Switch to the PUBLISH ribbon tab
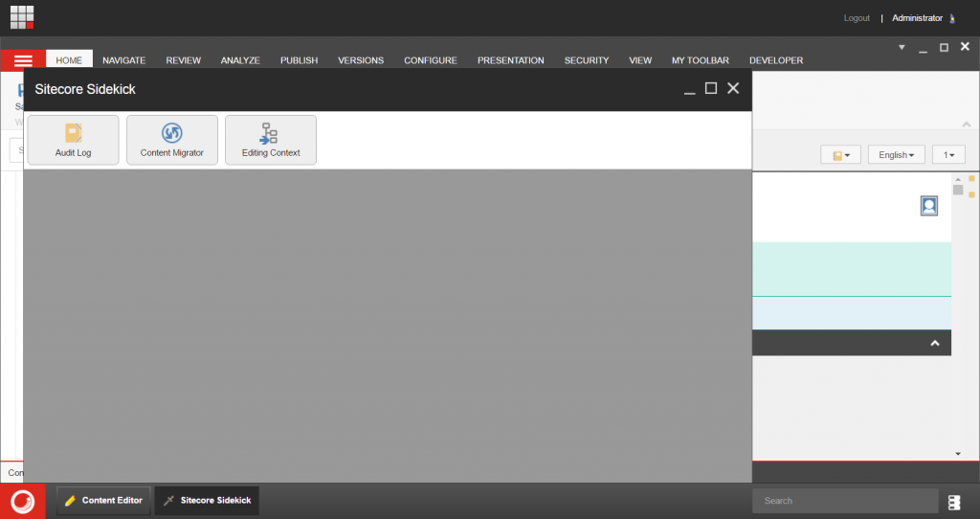Screen dimensions: 980x519 click(299, 60)
